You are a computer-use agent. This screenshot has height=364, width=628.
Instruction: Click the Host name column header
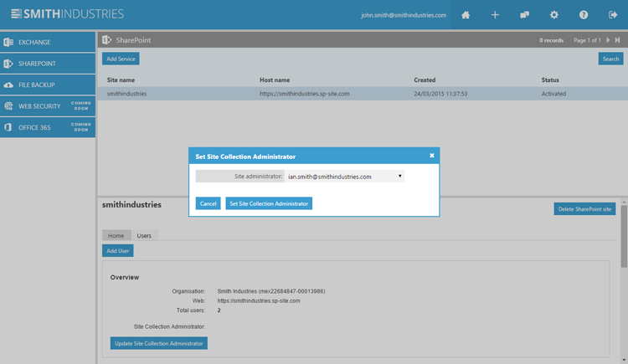tap(275, 80)
